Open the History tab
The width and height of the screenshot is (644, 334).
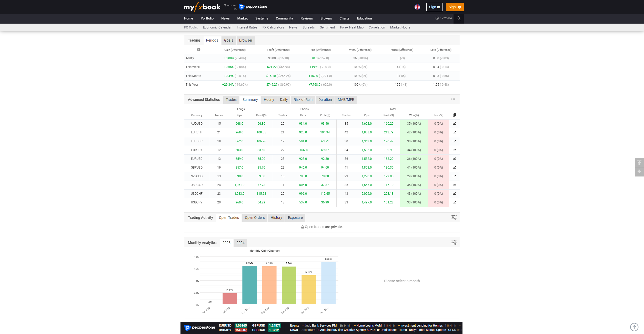tap(276, 218)
